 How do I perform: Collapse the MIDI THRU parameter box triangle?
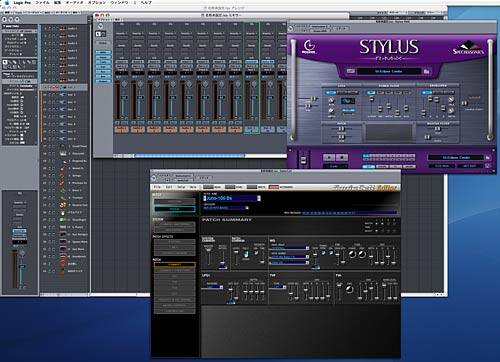pos(4,26)
